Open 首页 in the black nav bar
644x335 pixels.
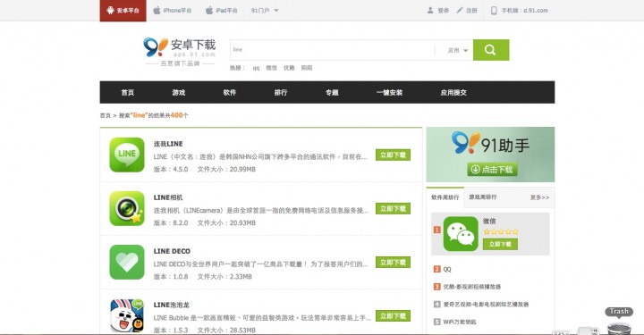[x=127, y=92]
